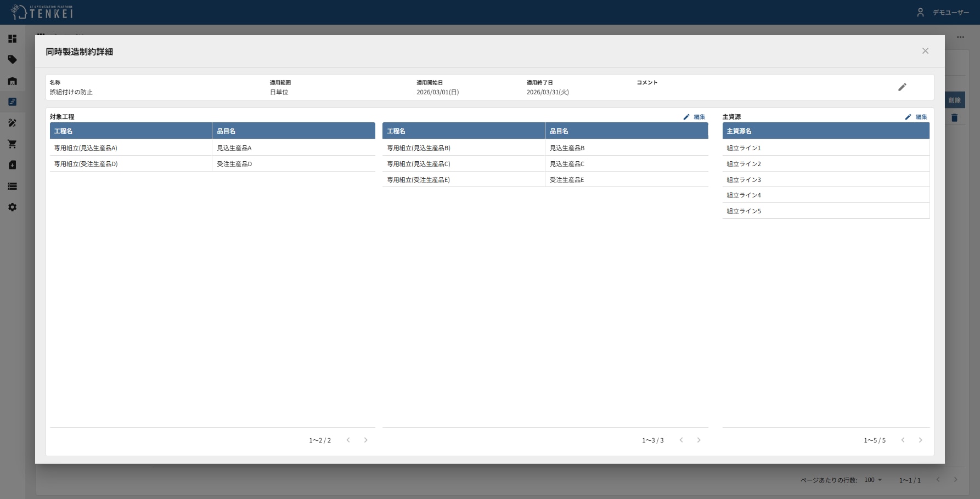
Task: Select the 組立ライン3 resource row
Action: pos(826,180)
